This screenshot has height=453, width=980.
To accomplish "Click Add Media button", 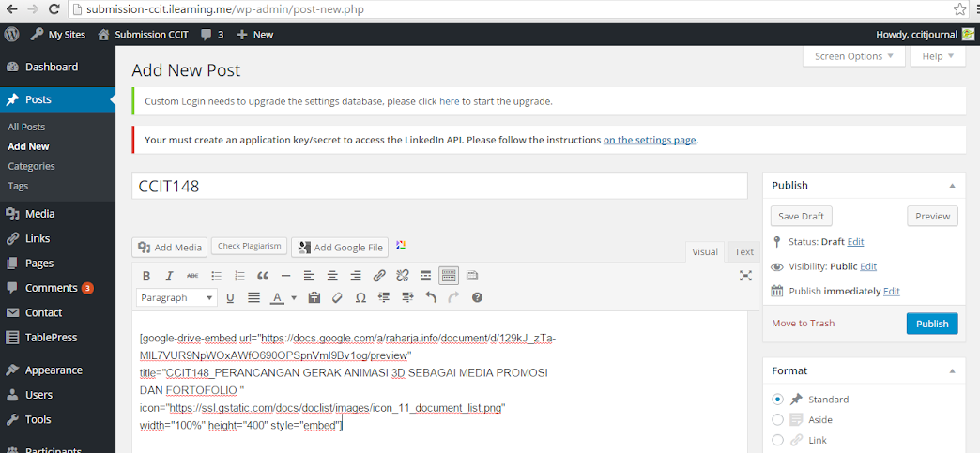I will (x=170, y=248).
